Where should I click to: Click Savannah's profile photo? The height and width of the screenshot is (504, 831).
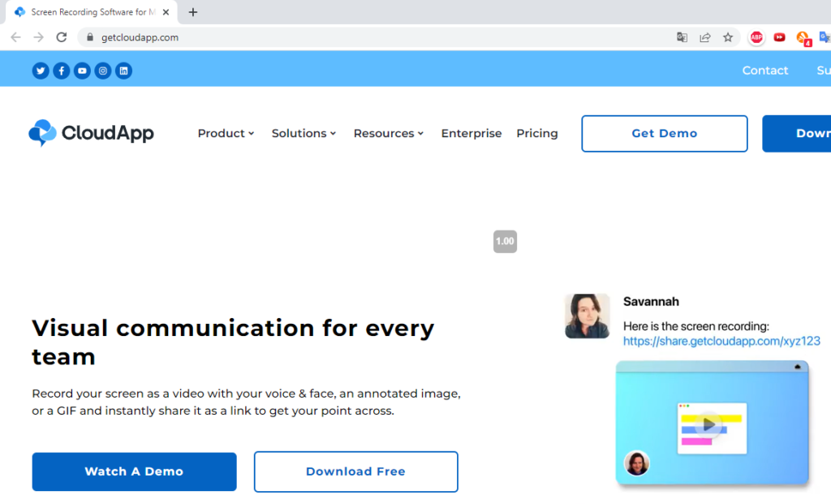click(587, 316)
